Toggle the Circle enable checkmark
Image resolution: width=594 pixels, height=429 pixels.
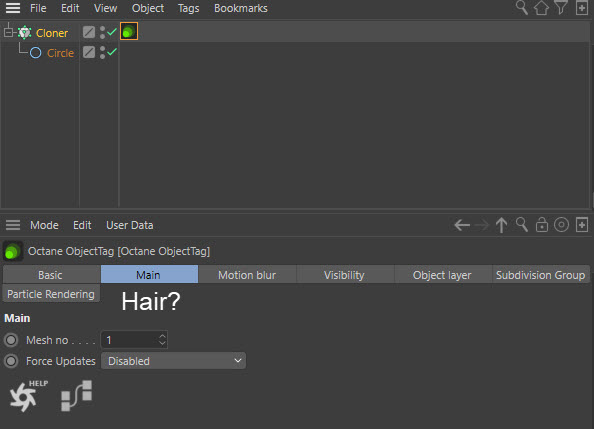(x=111, y=52)
